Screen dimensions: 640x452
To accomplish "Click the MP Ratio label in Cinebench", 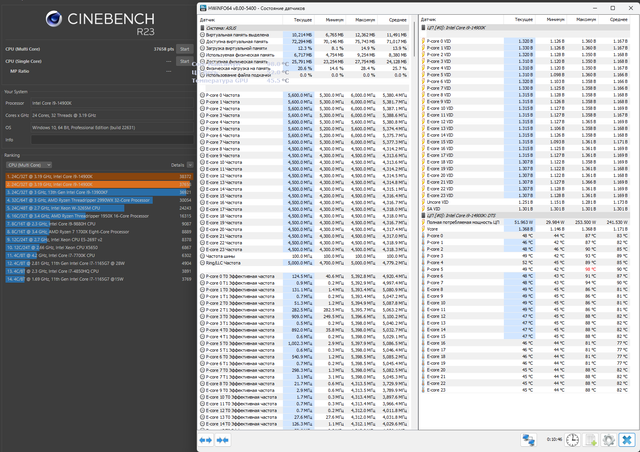I will click(20, 71).
